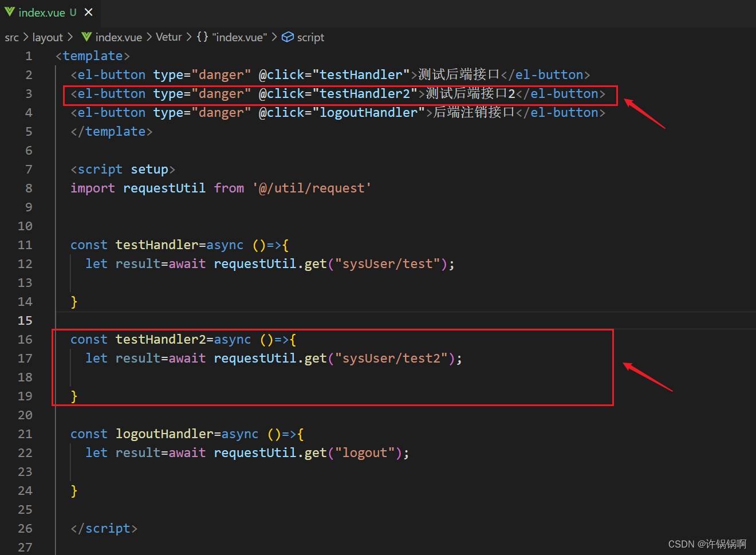Screen dimensions: 756x555
Task: Click logoutHandler in the line 4 @click
Action: coord(369,113)
